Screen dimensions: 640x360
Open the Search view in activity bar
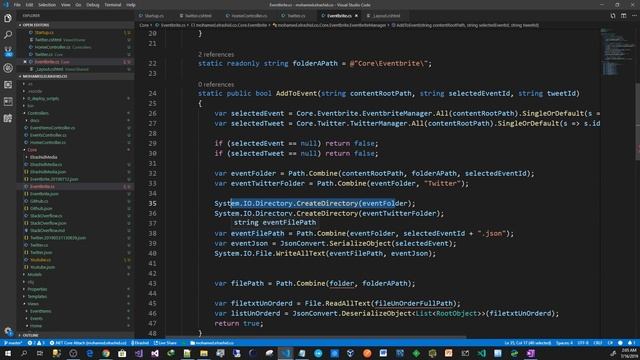coord(8,35)
